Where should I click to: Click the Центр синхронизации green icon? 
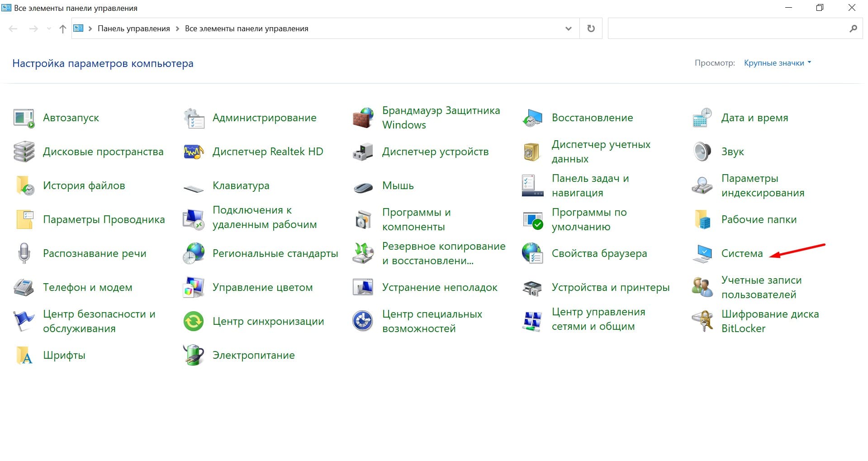click(194, 321)
